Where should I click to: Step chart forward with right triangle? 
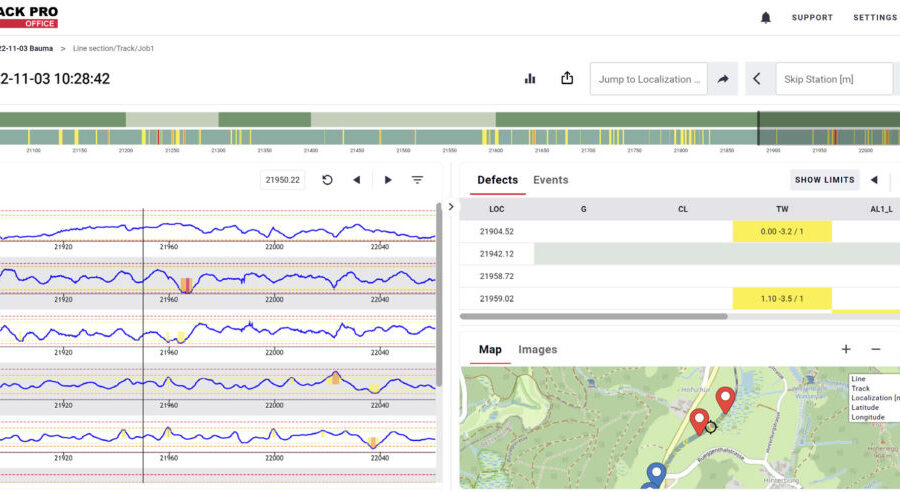388,180
